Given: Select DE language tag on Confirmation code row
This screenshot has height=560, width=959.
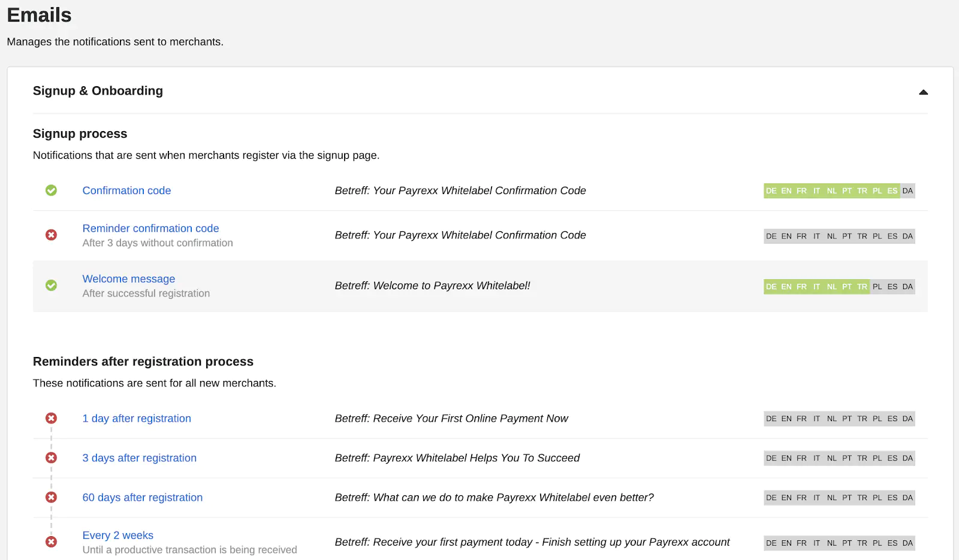Looking at the screenshot, I should click(x=771, y=191).
